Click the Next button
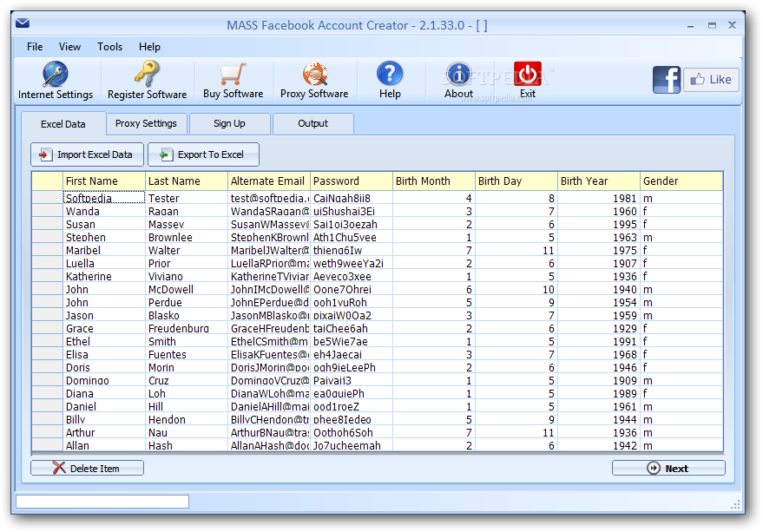The image size is (763, 532). 668,469
